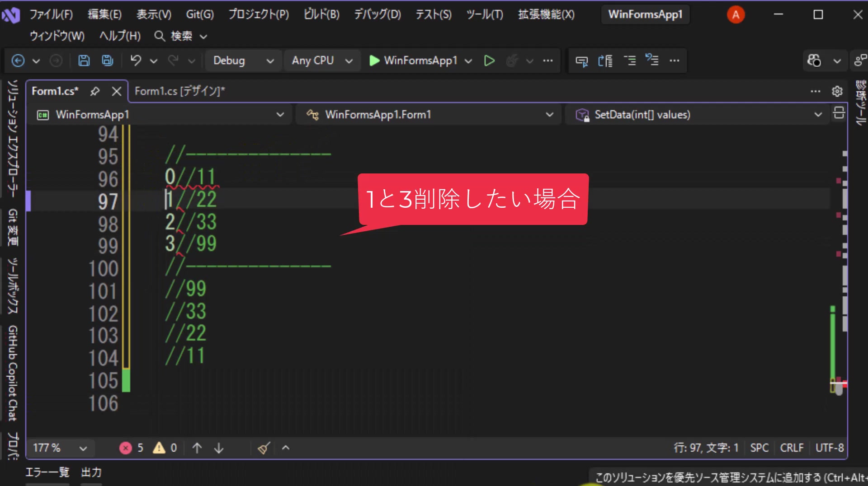Click the Live Share icon
The image size is (868, 486).
pyautogui.click(x=860, y=61)
